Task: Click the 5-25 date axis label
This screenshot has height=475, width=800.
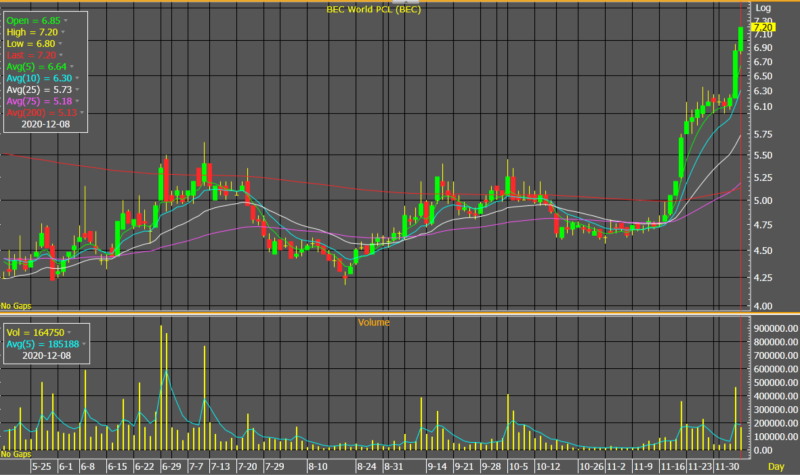Action: pyautogui.click(x=41, y=466)
